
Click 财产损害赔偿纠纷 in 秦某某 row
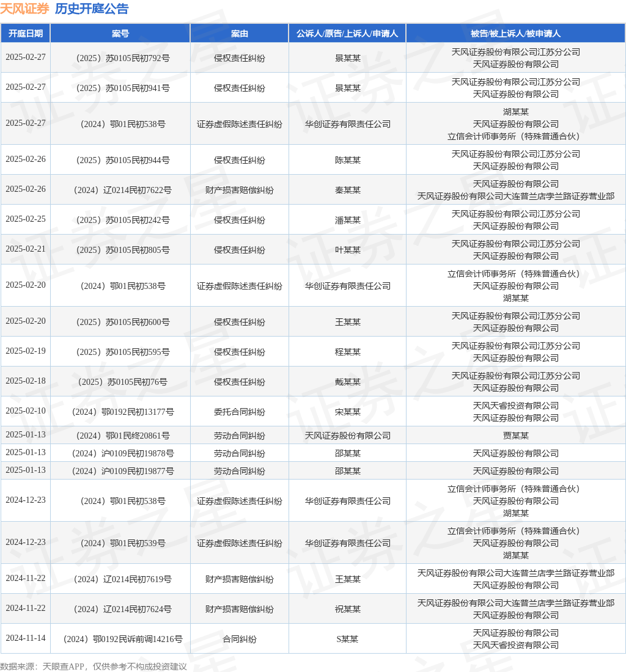(x=239, y=190)
